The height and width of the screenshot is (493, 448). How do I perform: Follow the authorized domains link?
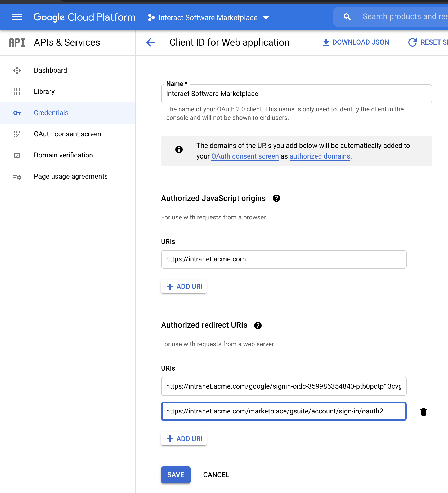pyautogui.click(x=320, y=156)
